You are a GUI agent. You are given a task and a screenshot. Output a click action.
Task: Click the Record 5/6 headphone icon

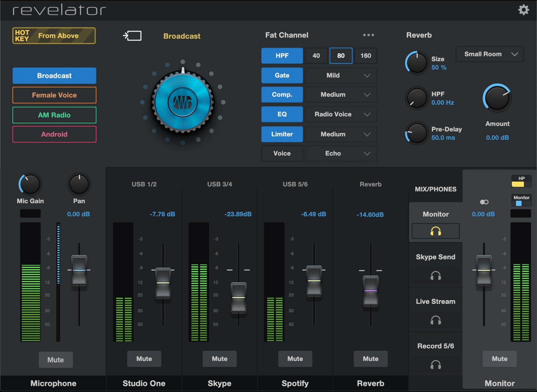435,365
